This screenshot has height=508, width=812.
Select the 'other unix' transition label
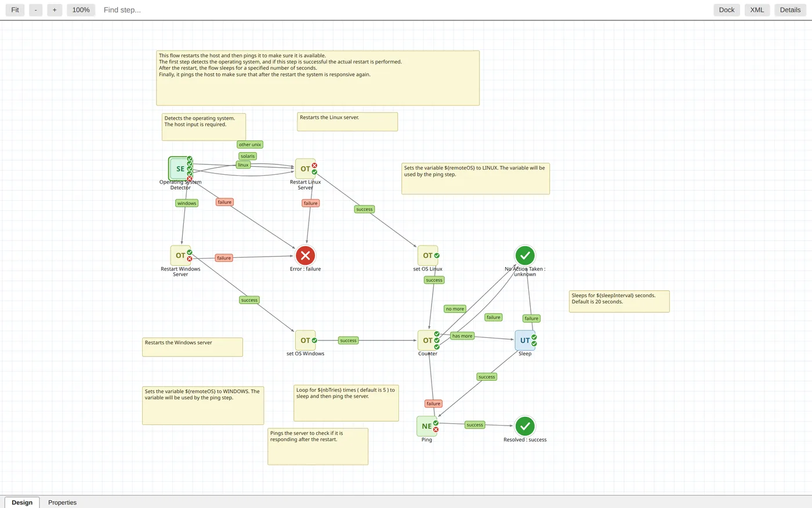250,145
